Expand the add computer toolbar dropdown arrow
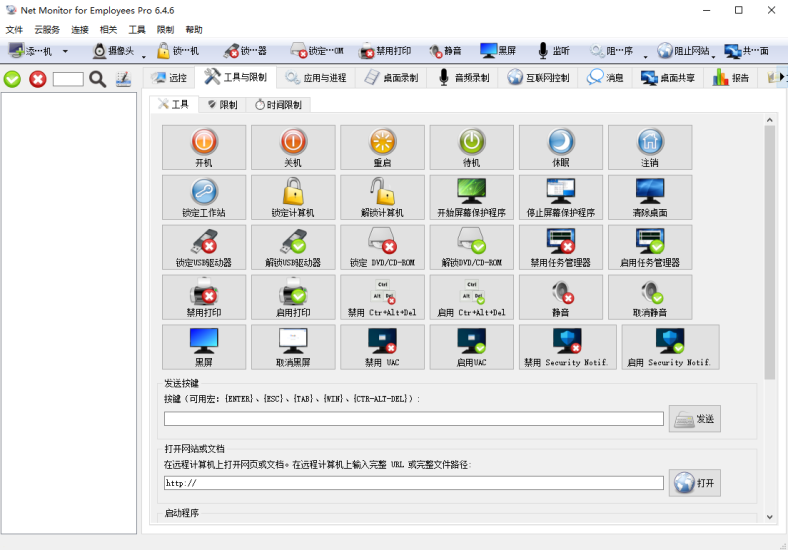788x550 pixels. point(65,51)
